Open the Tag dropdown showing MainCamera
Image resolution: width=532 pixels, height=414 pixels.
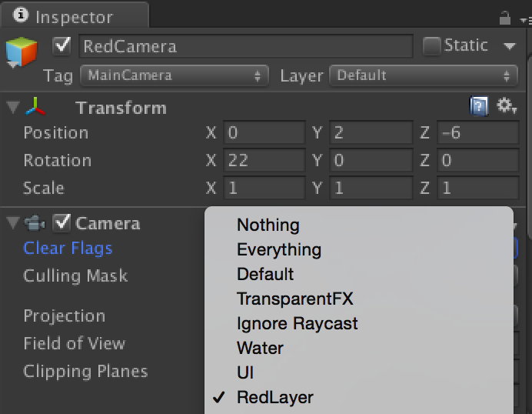175,75
